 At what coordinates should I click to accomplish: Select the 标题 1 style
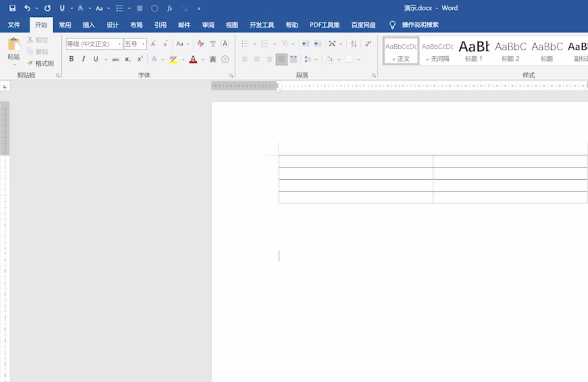474,50
